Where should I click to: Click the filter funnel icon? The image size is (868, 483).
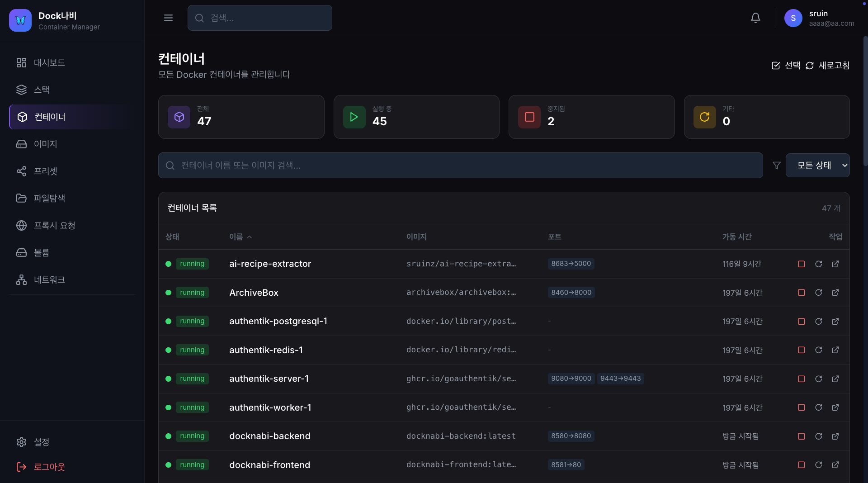[x=776, y=166]
